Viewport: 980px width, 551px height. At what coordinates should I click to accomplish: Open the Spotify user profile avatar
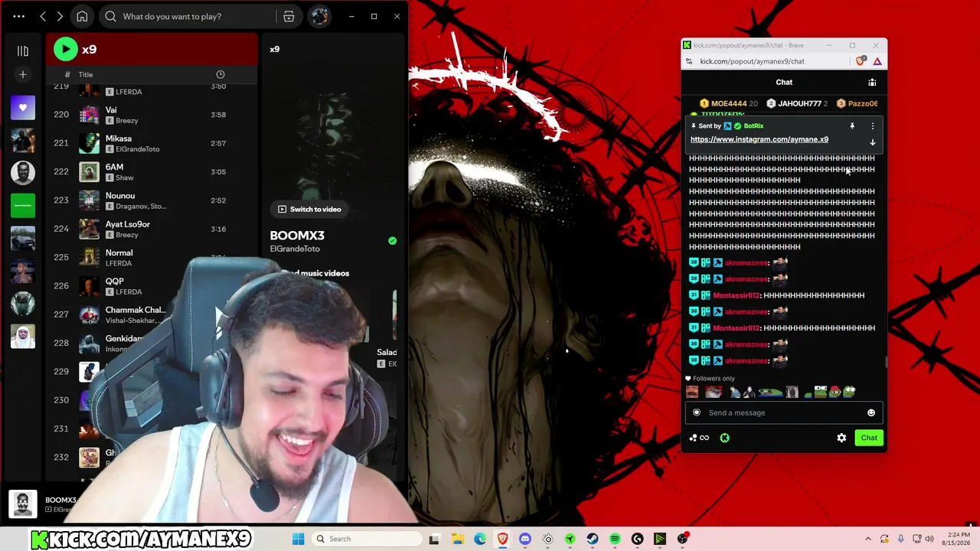(319, 16)
